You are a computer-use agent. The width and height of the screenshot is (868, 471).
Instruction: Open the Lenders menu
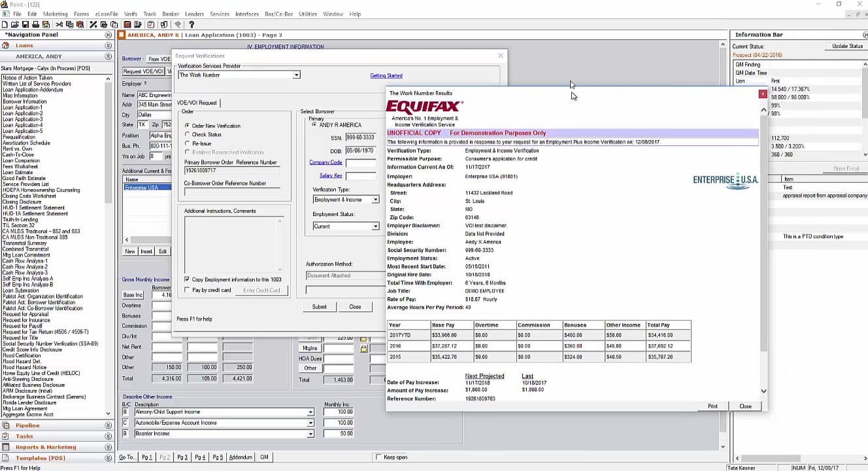click(194, 14)
